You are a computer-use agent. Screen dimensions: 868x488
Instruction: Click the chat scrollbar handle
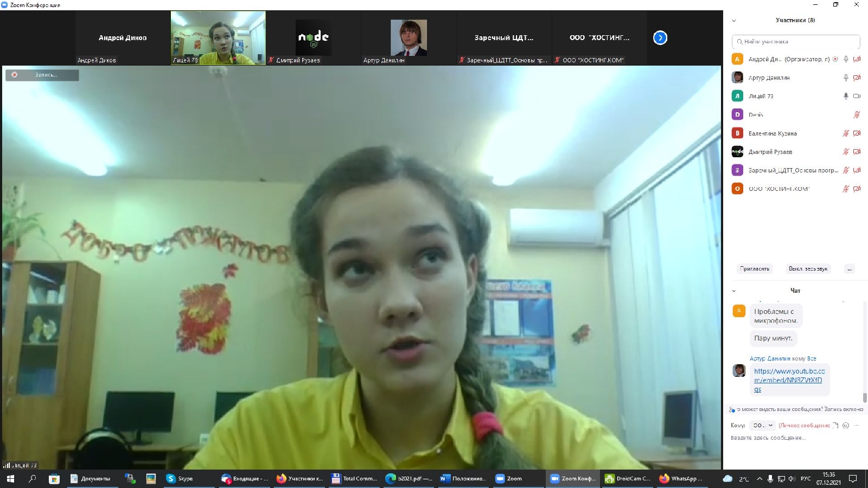(865, 397)
